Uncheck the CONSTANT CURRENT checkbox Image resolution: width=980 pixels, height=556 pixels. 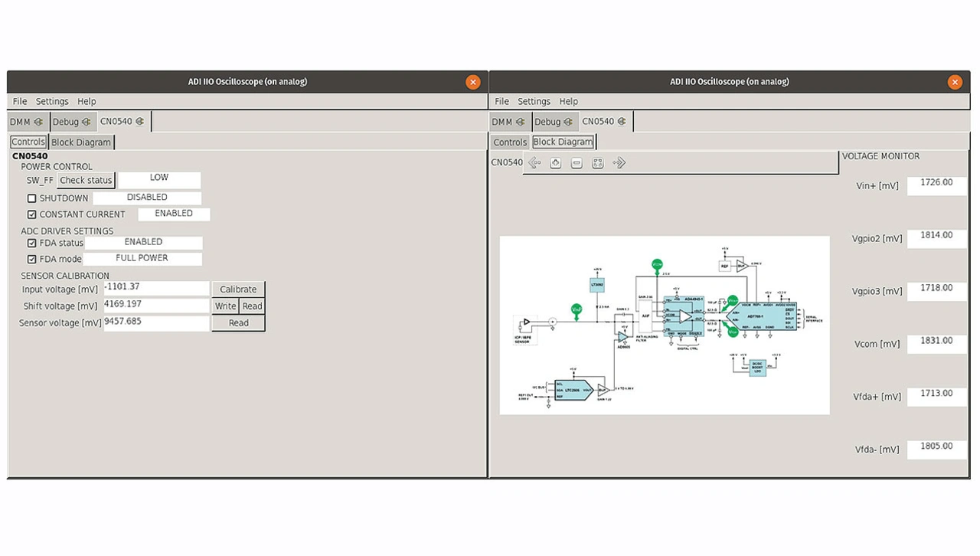tap(32, 215)
